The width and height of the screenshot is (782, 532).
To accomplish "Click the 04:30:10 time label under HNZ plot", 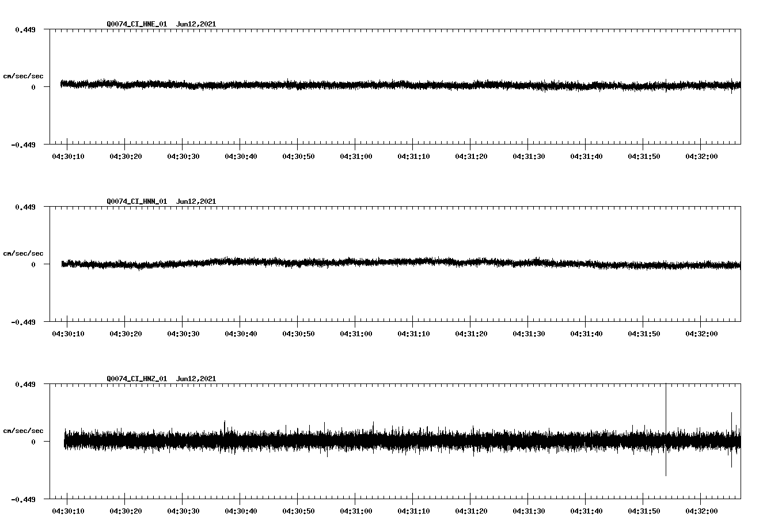I will click(68, 511).
